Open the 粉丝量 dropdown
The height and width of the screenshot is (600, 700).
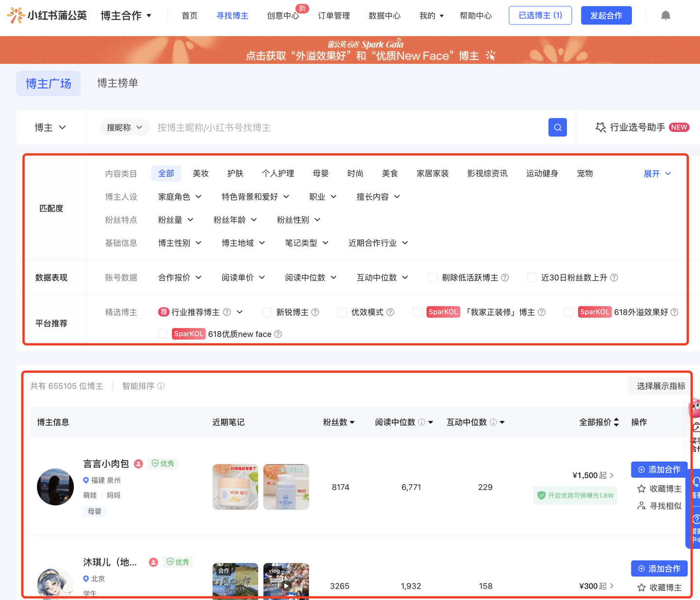coord(176,219)
